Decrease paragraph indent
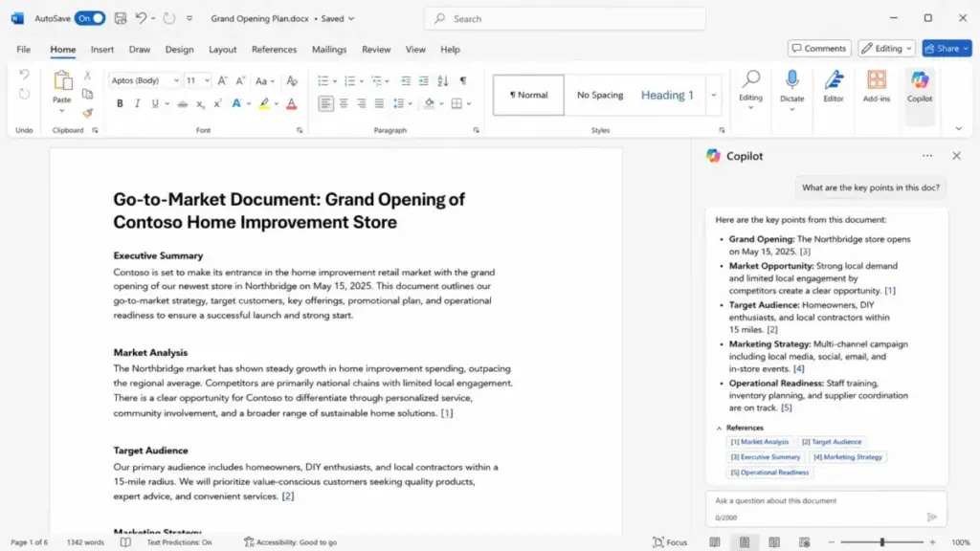 [x=406, y=80]
